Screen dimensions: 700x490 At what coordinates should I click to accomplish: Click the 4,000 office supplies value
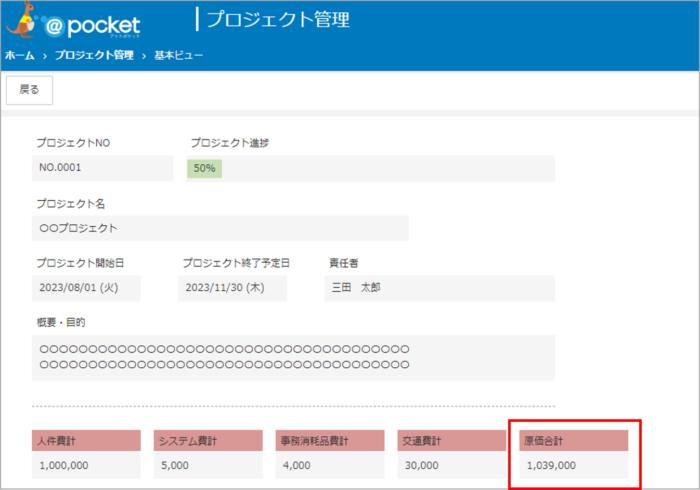pyautogui.click(x=330, y=465)
